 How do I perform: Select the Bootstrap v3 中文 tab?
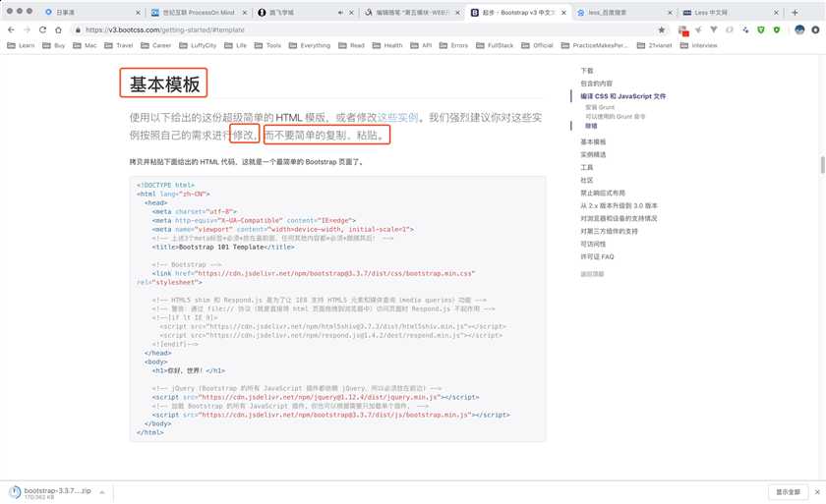click(x=518, y=12)
